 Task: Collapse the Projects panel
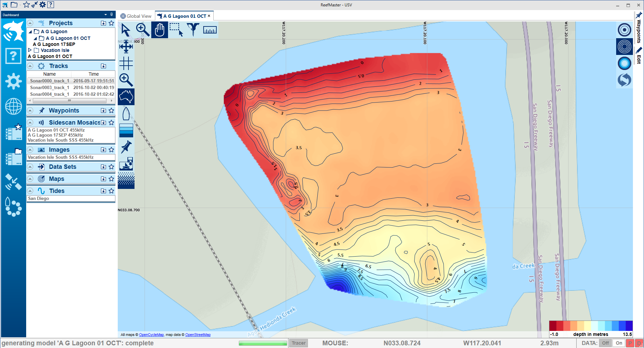pyautogui.click(x=30, y=23)
